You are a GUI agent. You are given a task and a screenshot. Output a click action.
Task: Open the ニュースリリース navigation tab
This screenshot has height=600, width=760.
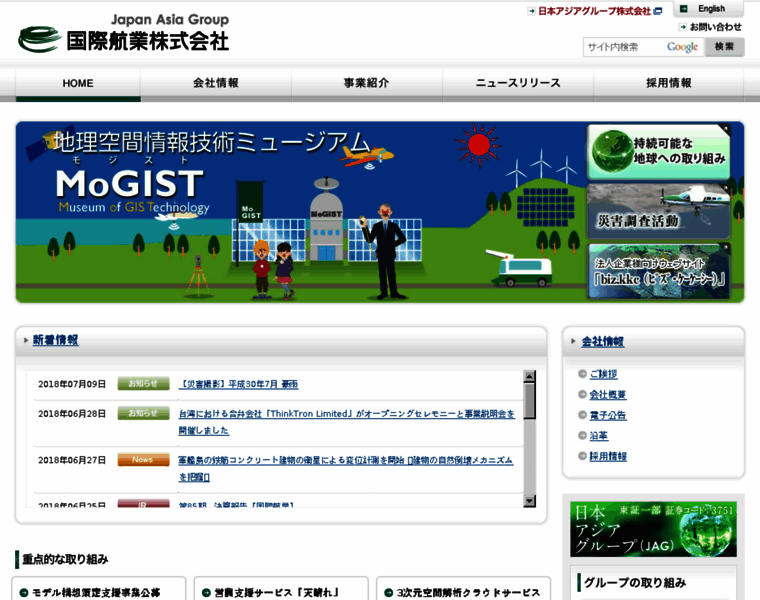(518, 83)
